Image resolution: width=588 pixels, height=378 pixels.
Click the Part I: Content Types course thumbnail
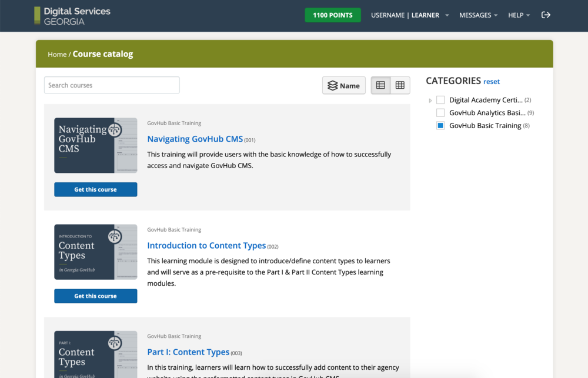tap(95, 354)
